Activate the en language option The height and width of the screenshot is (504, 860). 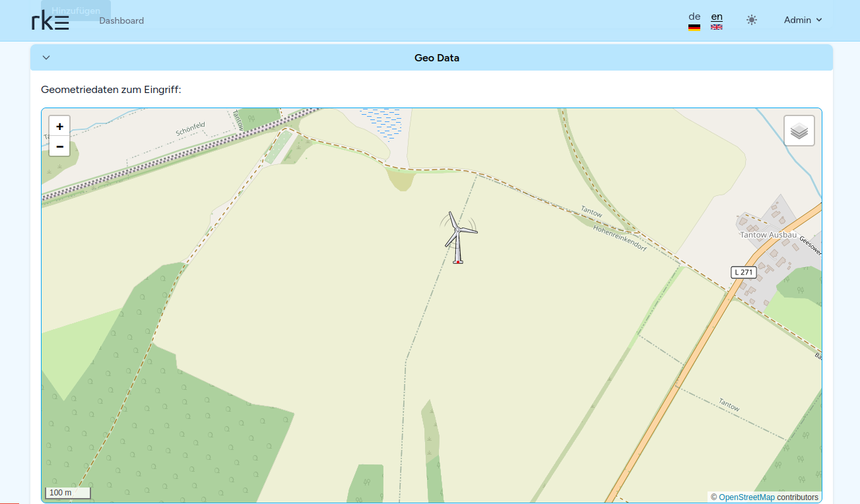(716, 15)
